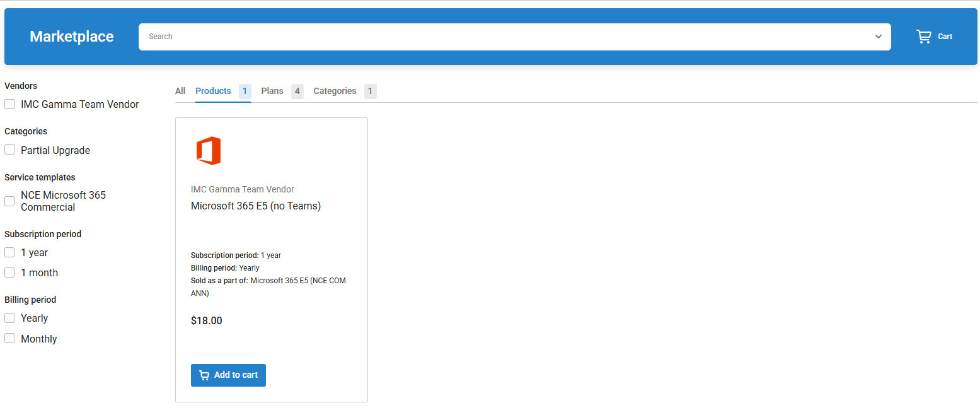Check the IMC Gamma Team Vendor filter
The image size is (980, 410).
pyautogui.click(x=9, y=104)
